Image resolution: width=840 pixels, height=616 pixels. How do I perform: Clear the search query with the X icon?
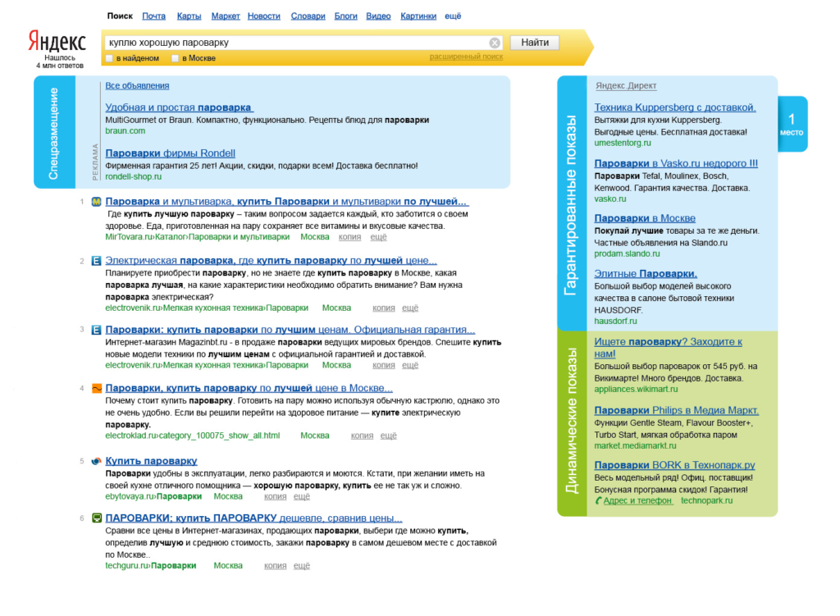(495, 43)
